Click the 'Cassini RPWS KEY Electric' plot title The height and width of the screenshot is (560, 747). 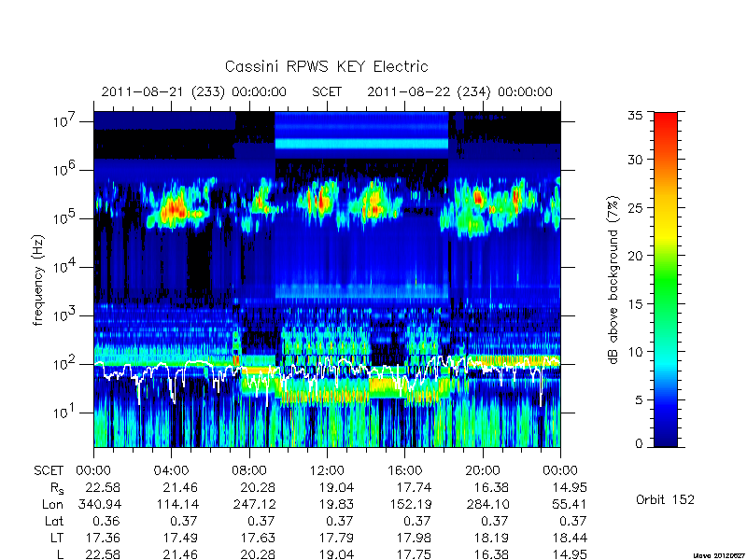pyautogui.click(x=326, y=66)
